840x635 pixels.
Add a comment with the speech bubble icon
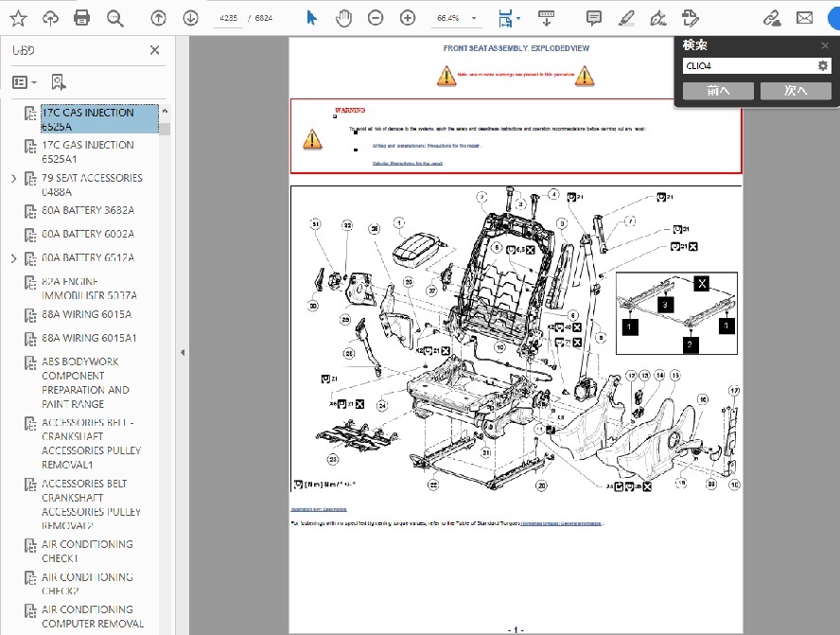[x=593, y=18]
